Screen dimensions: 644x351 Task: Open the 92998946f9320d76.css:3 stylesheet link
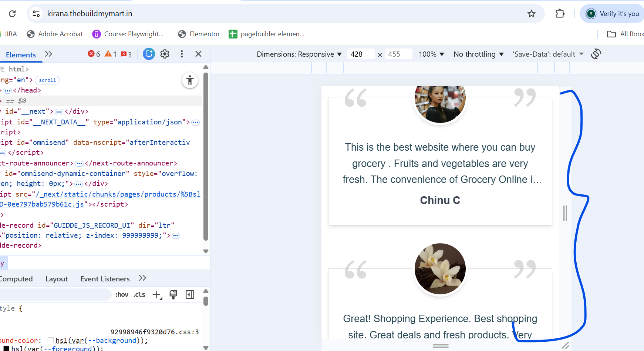155,332
